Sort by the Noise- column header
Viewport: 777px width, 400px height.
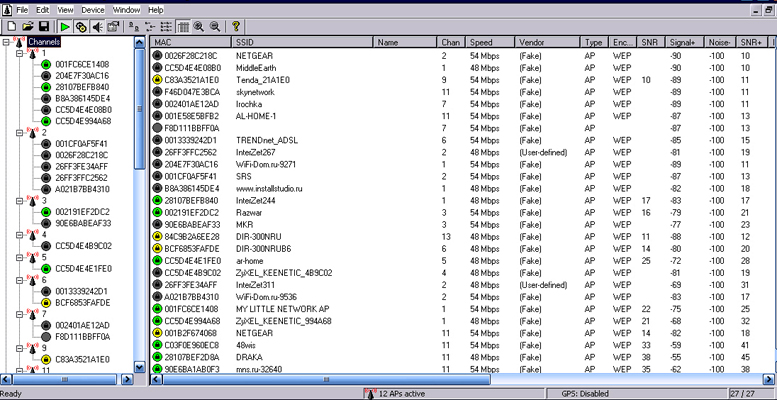720,42
